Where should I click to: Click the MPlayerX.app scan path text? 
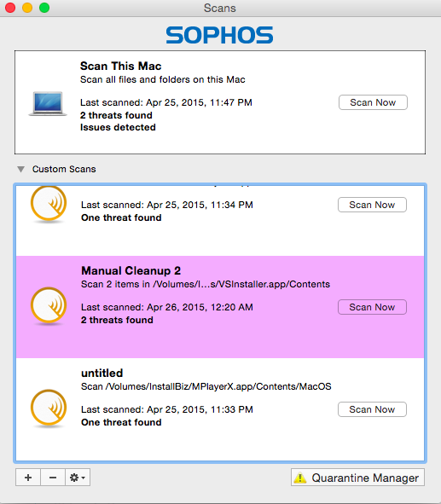[x=206, y=386]
